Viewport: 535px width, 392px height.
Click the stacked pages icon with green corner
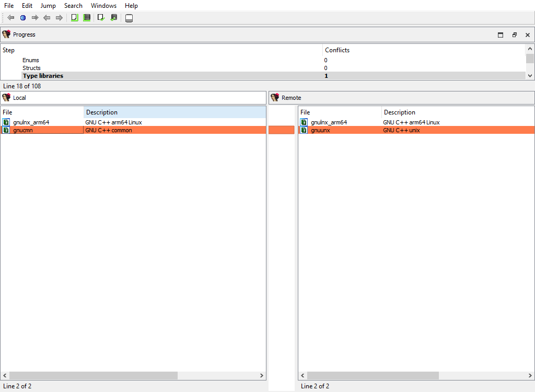(x=87, y=18)
